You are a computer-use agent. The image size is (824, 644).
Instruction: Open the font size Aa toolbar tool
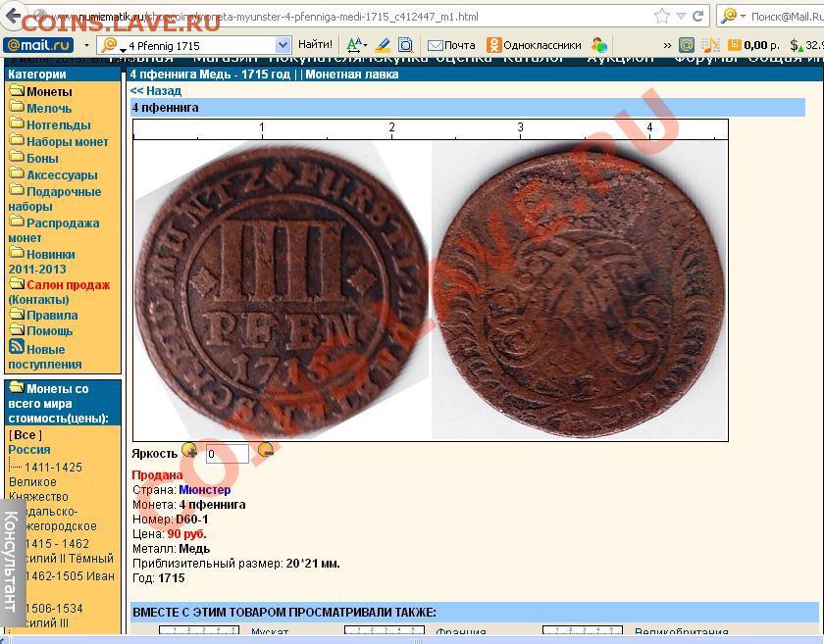tap(356, 45)
